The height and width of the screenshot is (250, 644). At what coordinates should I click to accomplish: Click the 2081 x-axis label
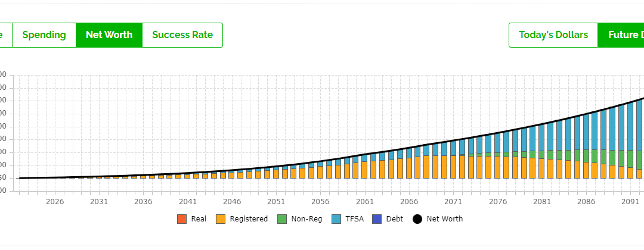click(x=542, y=202)
